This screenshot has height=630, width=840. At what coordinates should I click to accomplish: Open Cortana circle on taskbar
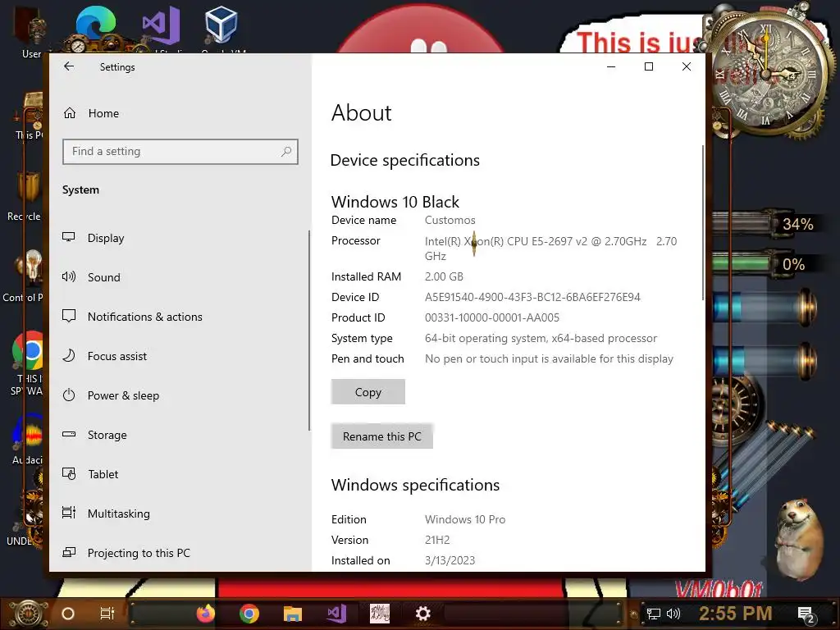68,614
